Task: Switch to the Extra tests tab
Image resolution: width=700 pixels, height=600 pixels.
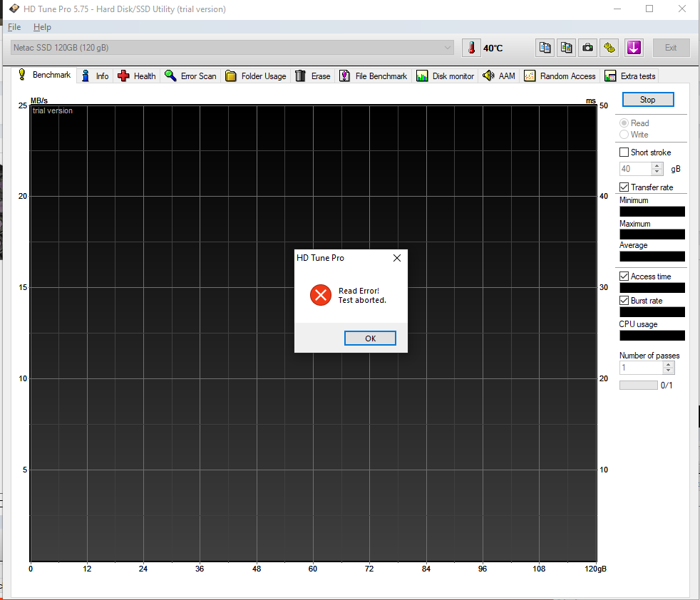Action: coord(630,76)
